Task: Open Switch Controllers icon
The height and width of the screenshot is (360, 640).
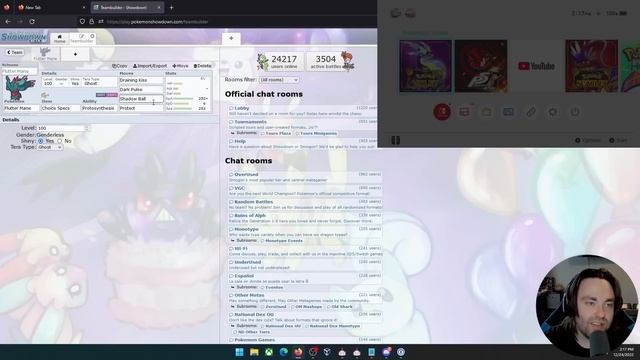Action: pos(530,112)
